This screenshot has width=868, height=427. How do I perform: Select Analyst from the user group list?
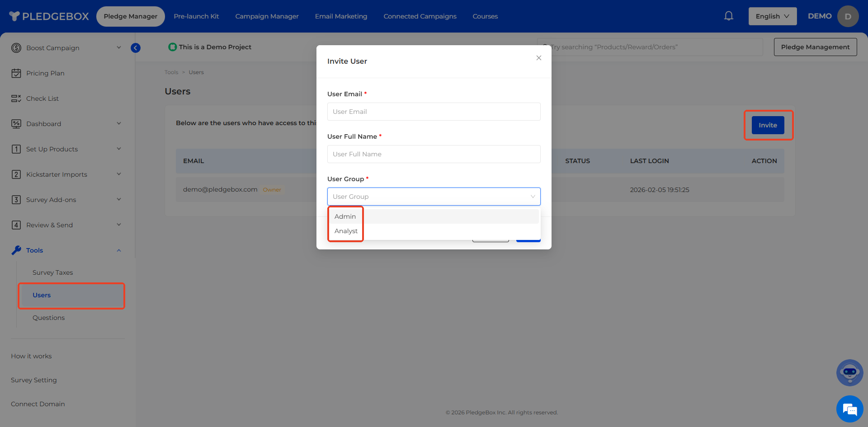tap(346, 231)
